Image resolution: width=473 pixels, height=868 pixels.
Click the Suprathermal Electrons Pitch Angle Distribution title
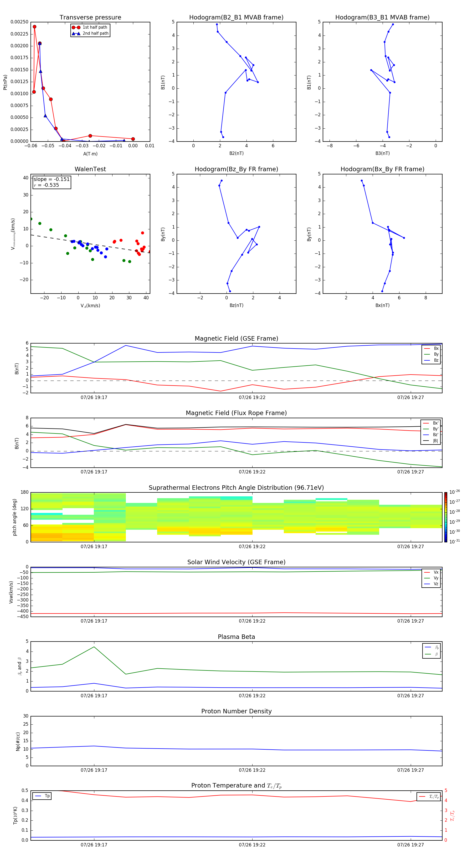[x=236, y=488]
